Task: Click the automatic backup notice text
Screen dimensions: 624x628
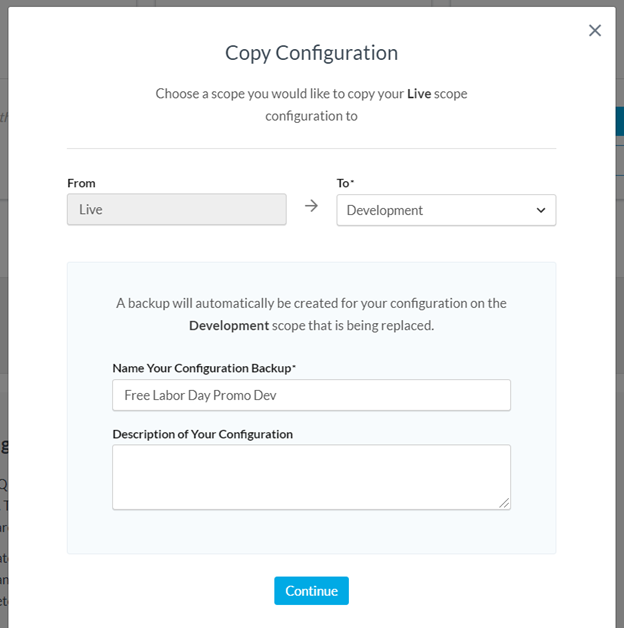Action: pyautogui.click(x=311, y=303)
